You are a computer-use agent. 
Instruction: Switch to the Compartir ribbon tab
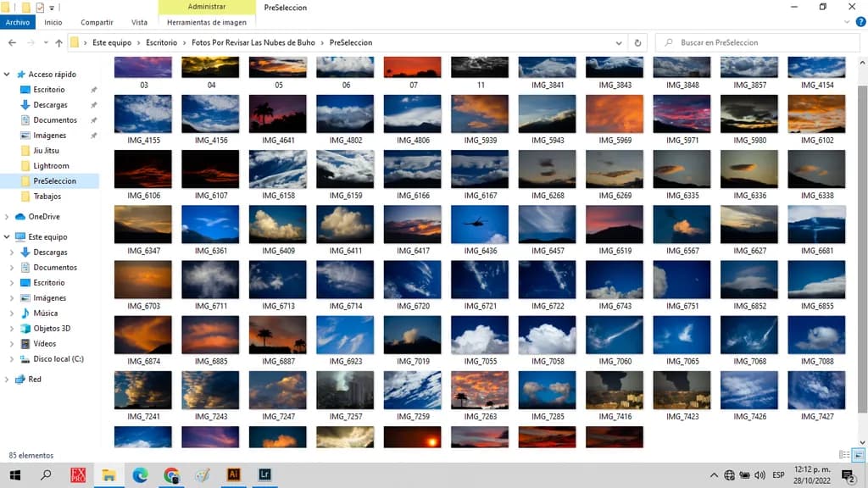click(x=97, y=22)
